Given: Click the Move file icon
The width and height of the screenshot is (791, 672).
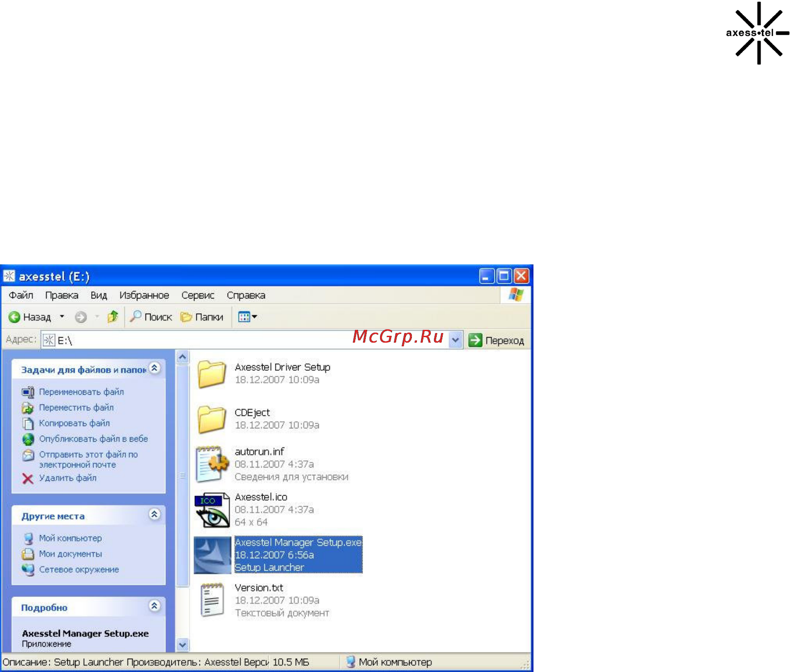Looking at the screenshot, I should [28, 408].
